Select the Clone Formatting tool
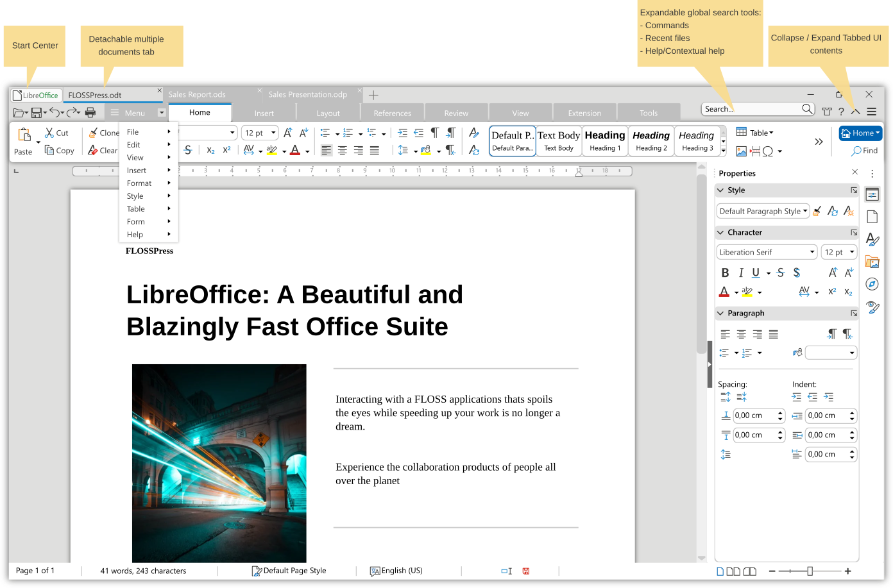Image resolution: width=893 pixels, height=588 pixels. (103, 133)
